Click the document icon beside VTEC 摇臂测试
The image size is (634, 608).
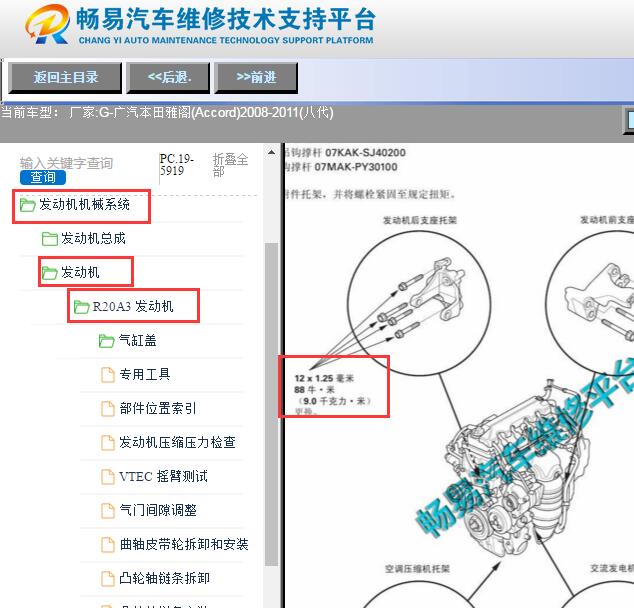(108, 477)
